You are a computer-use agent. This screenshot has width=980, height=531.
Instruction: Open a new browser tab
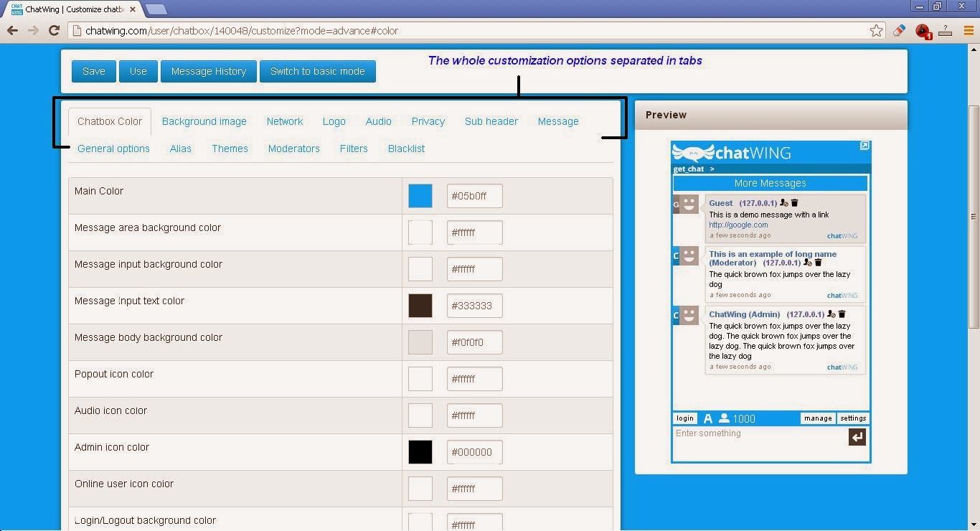pos(156,9)
